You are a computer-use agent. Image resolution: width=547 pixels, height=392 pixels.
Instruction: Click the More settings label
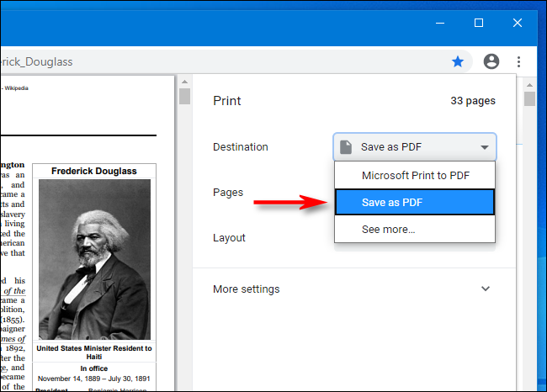tap(247, 289)
